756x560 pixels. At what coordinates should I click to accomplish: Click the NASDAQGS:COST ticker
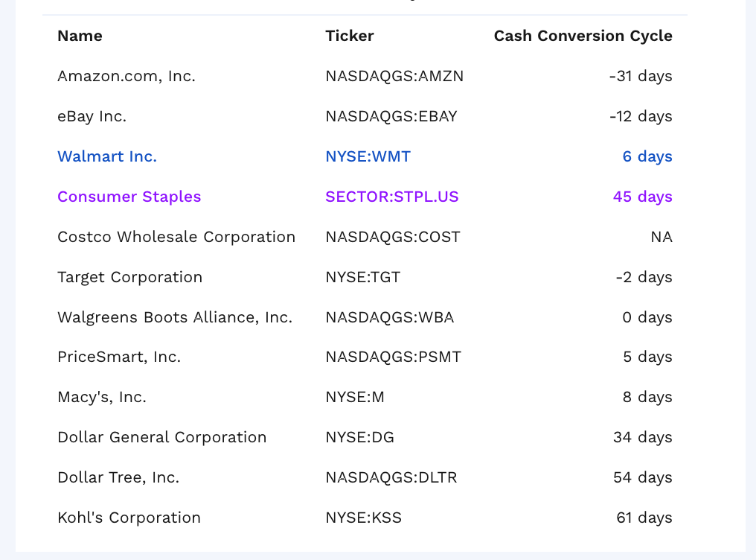393,237
